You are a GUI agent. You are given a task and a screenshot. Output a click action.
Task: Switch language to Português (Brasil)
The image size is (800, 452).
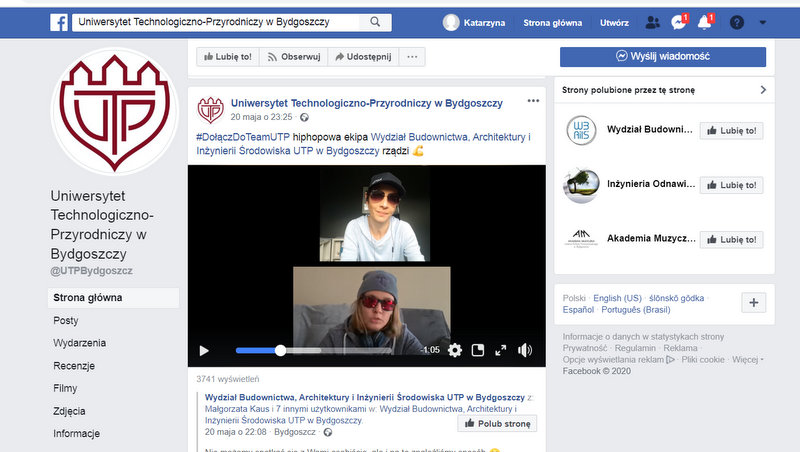(x=636, y=310)
